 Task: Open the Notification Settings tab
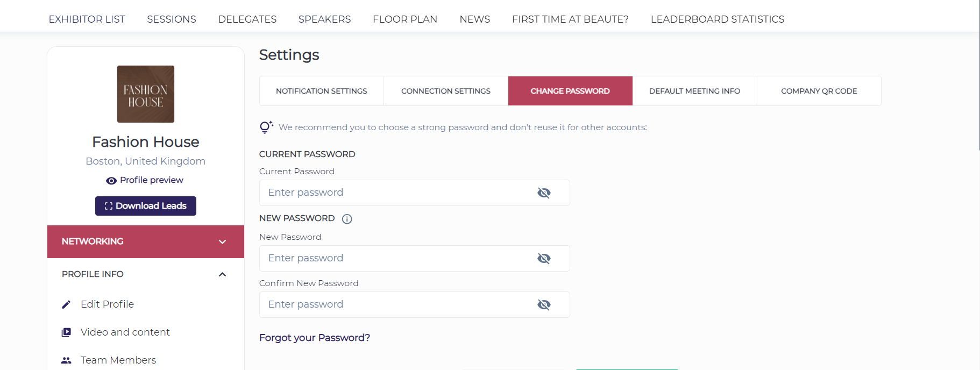(x=322, y=91)
